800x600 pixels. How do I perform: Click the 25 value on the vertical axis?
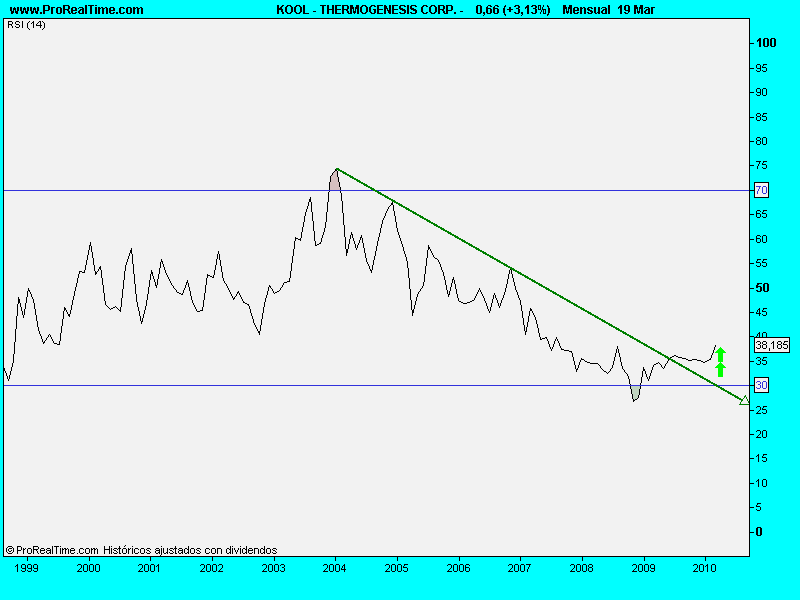coord(761,410)
